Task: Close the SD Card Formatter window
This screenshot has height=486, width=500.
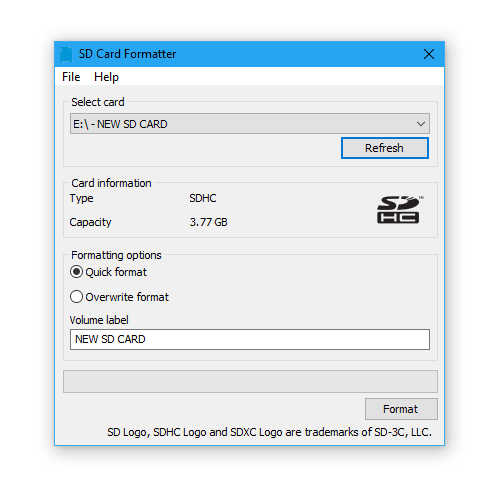Action: (x=429, y=54)
